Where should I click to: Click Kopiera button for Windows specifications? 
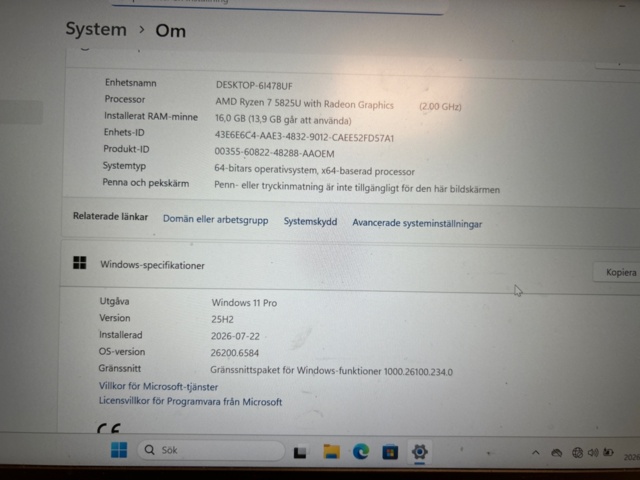(x=618, y=272)
